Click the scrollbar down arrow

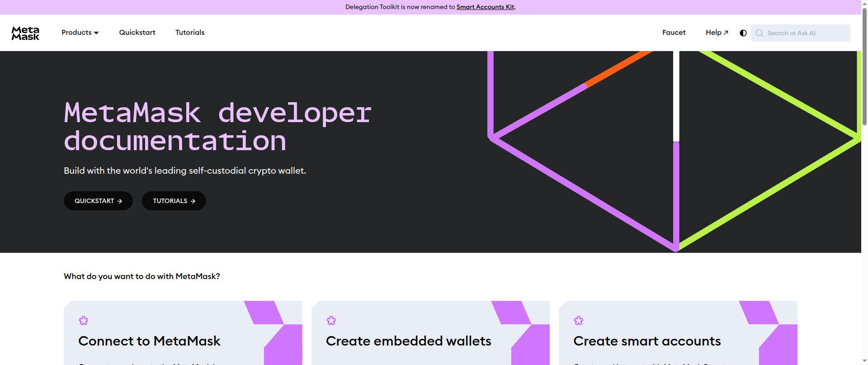point(864,361)
